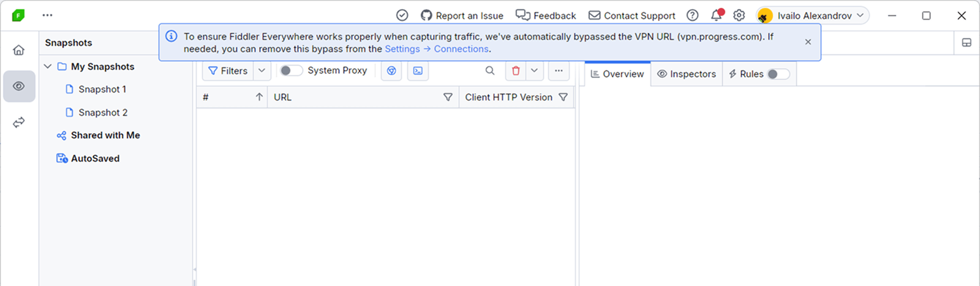Open Shared with Me
The width and height of the screenshot is (980, 286).
tap(105, 135)
